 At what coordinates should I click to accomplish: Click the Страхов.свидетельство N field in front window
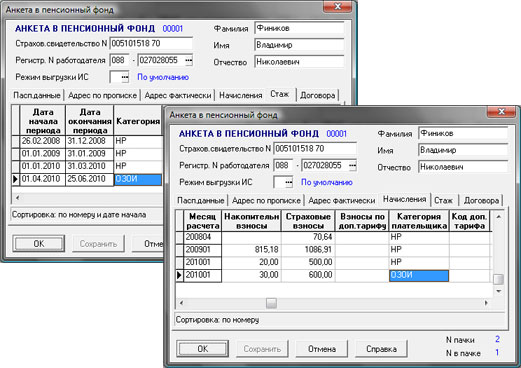(x=315, y=149)
